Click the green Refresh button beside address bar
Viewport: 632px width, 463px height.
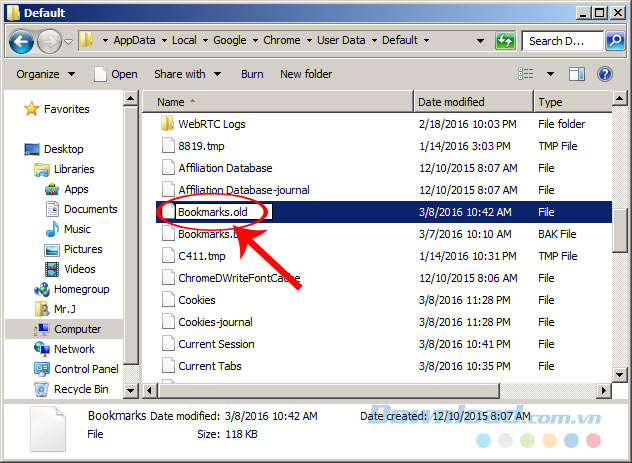tap(506, 41)
